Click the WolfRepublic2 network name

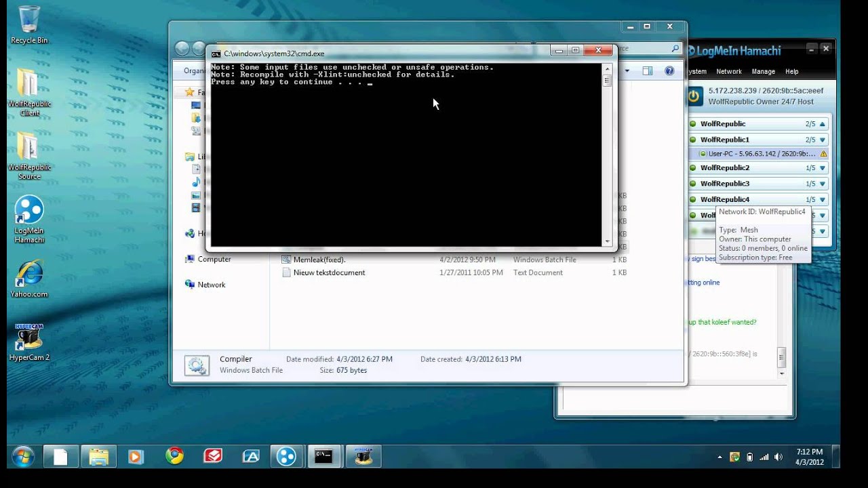pos(725,168)
